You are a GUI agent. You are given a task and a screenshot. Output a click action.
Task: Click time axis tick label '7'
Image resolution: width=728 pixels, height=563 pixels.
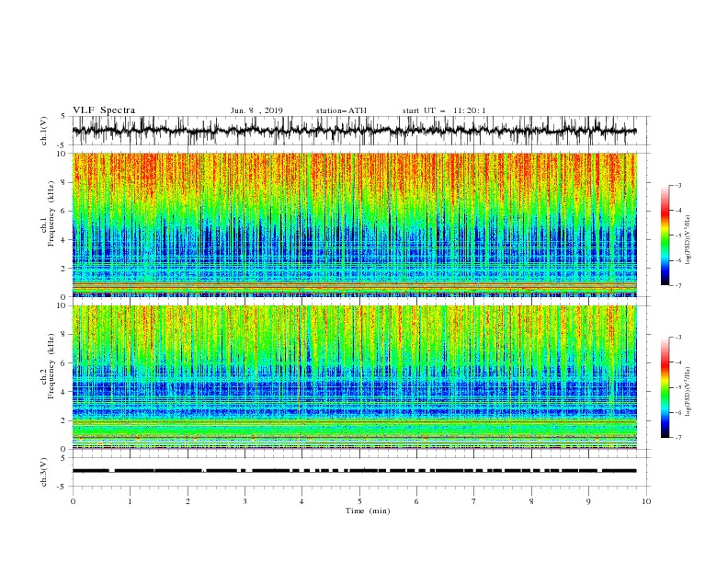tap(474, 501)
